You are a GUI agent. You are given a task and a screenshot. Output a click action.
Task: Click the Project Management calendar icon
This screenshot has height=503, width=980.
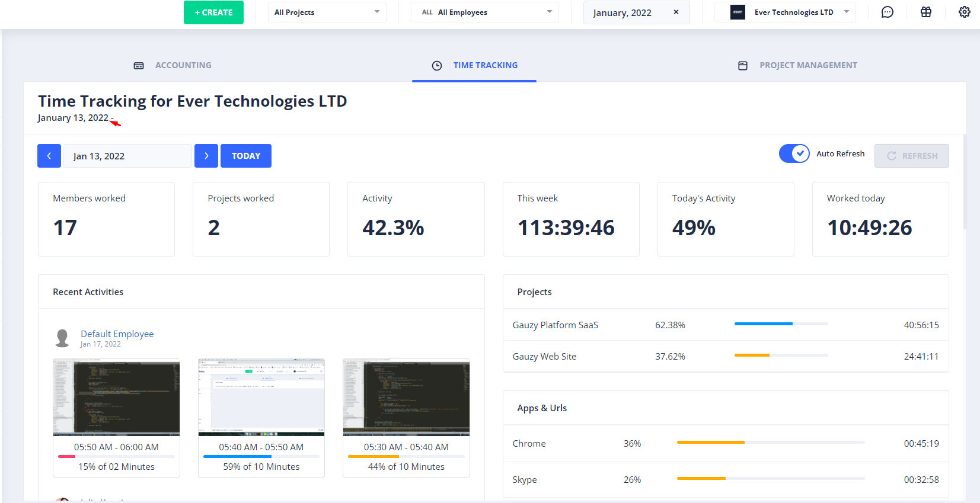(743, 66)
